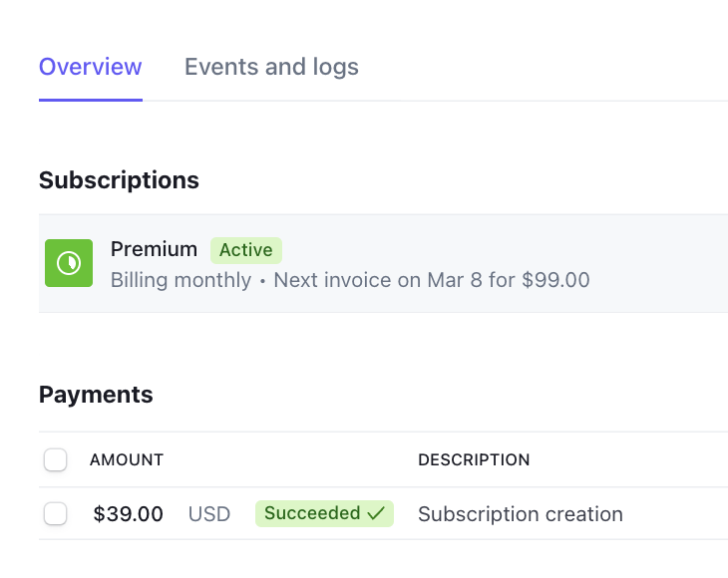Open the Subscription creation payment description

(x=520, y=514)
